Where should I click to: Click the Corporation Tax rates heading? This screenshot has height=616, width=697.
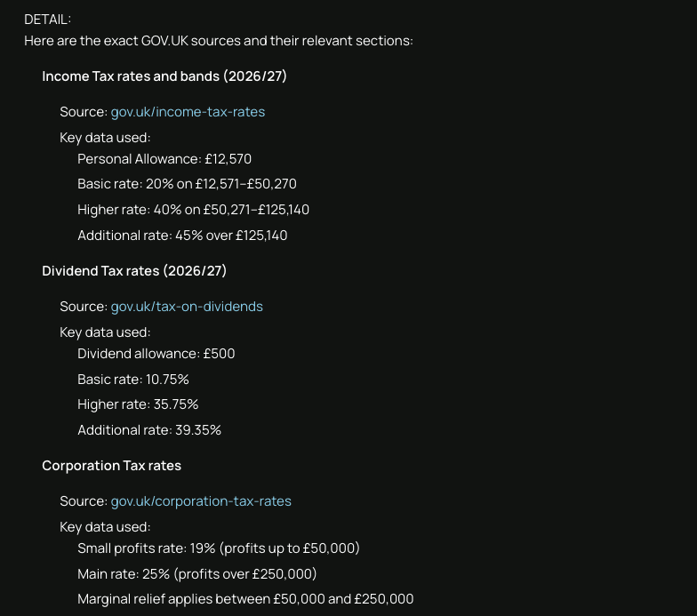(x=112, y=466)
